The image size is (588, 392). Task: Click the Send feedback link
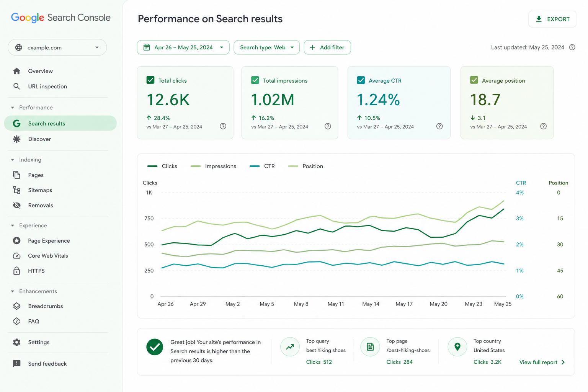(47, 364)
